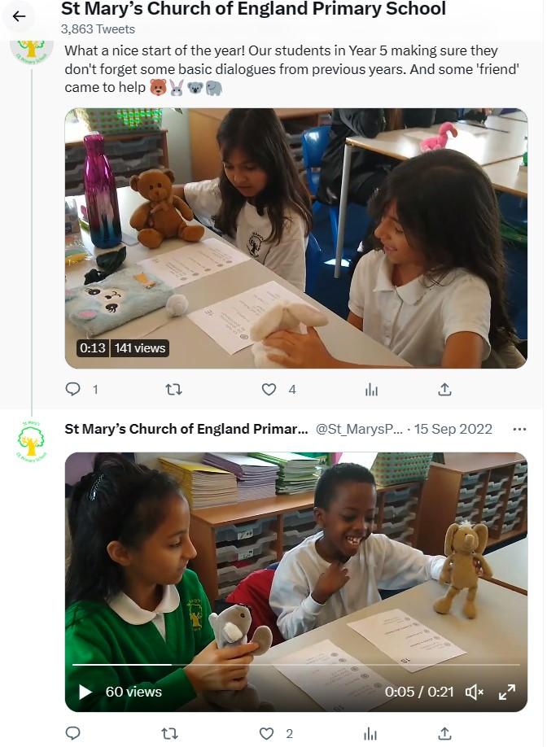Retweet the 15 Sep 2022 tweet
The height and width of the screenshot is (747, 560).
(169, 733)
